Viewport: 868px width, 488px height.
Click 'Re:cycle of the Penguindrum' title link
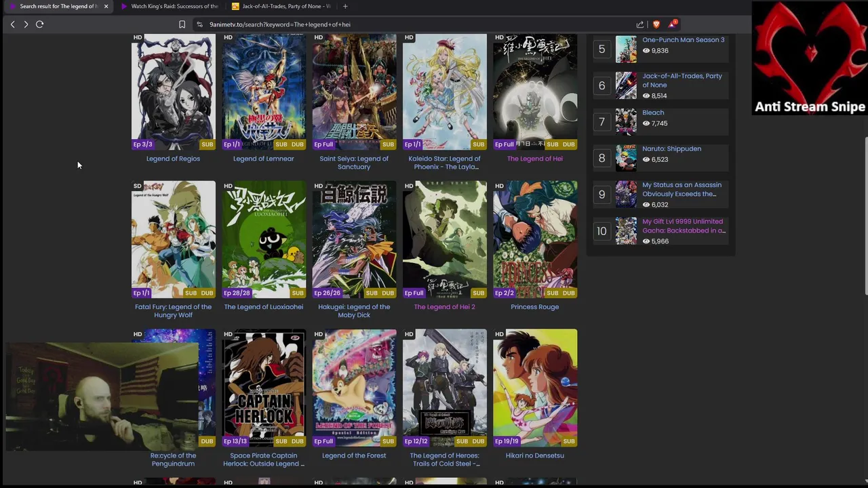(173, 460)
